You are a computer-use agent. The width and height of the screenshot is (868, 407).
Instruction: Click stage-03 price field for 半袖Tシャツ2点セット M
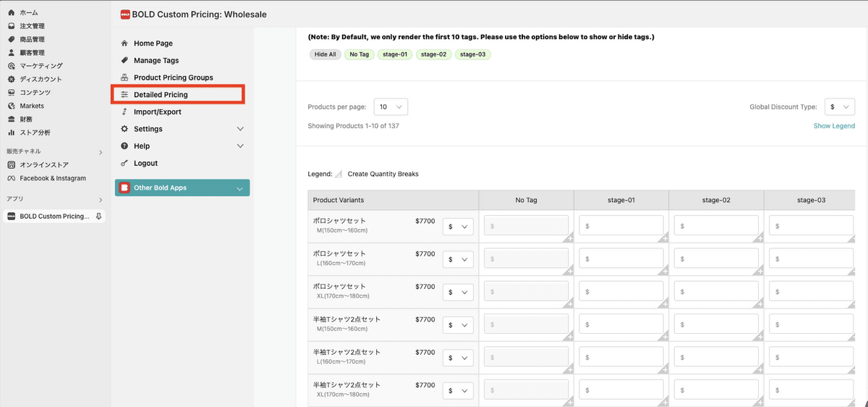coord(811,325)
